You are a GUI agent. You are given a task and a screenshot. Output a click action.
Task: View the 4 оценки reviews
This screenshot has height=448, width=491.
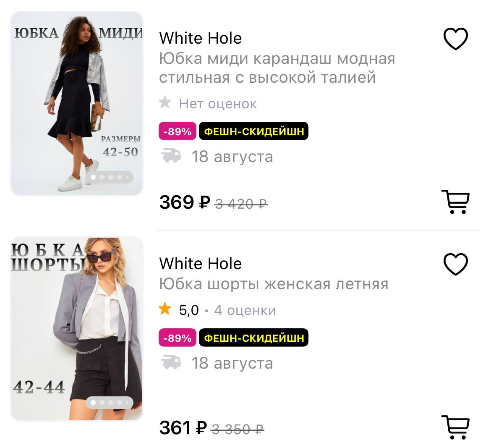pos(245,310)
